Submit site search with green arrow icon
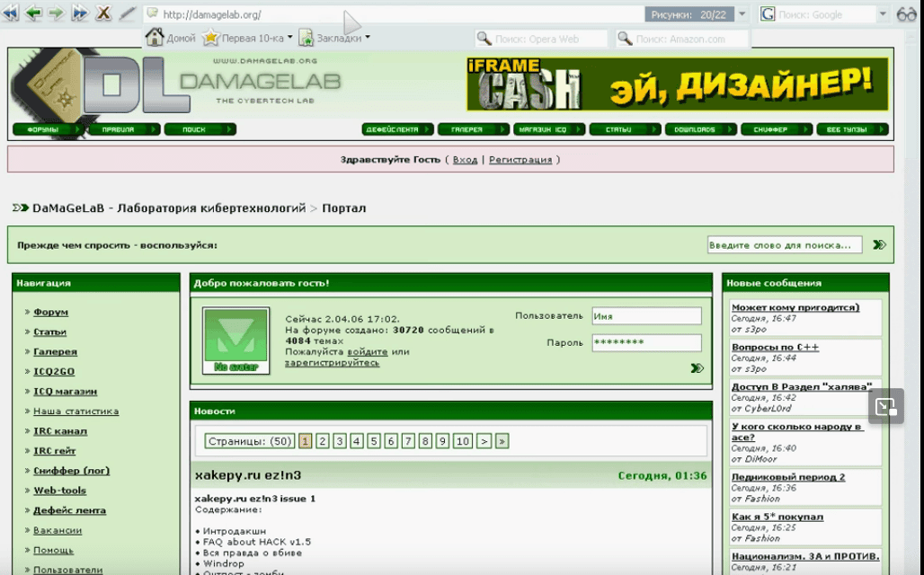The image size is (924, 575). coord(879,244)
